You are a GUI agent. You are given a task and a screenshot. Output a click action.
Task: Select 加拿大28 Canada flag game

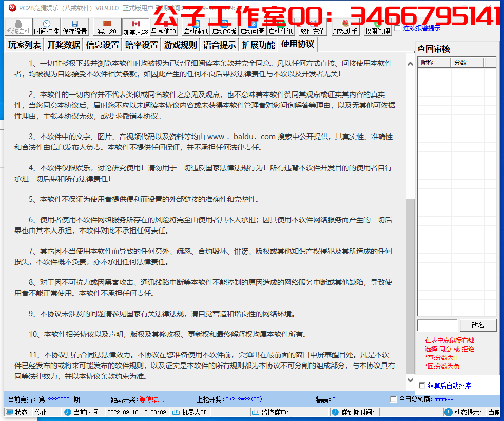click(135, 27)
